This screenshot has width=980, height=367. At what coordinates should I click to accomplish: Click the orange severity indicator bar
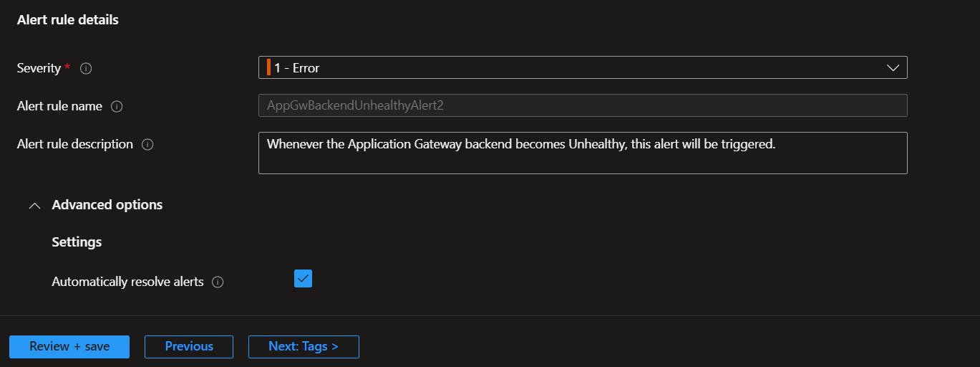pyautogui.click(x=268, y=67)
